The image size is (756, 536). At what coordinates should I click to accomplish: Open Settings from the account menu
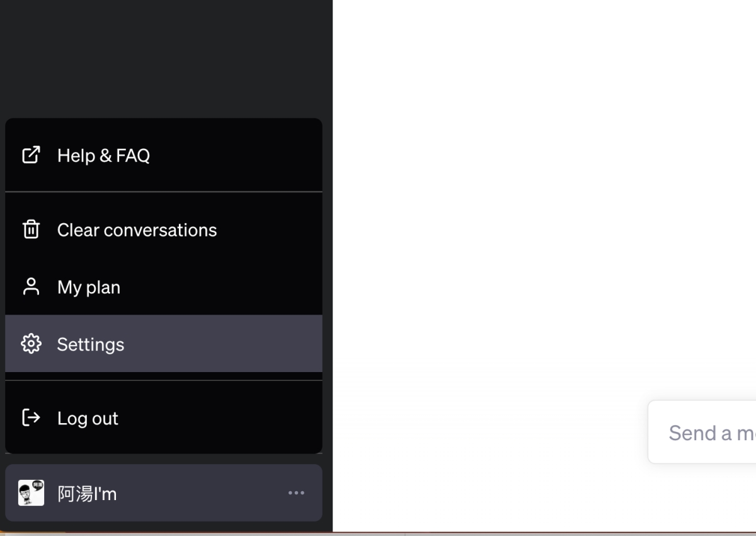click(91, 344)
